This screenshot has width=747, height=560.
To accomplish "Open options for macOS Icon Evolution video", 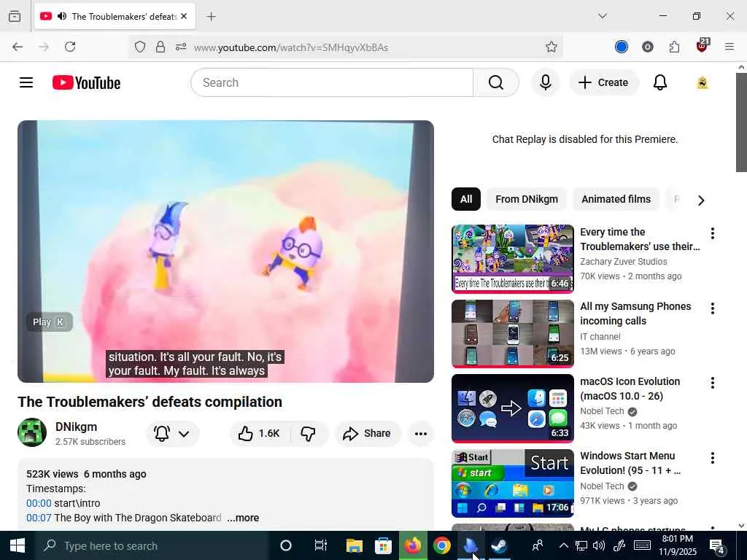I will click(x=712, y=382).
